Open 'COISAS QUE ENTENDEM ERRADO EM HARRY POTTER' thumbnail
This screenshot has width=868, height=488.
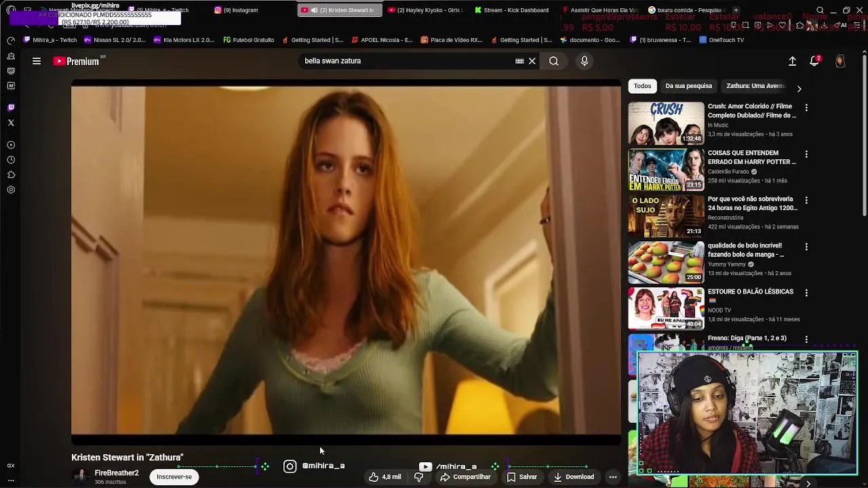tap(666, 169)
